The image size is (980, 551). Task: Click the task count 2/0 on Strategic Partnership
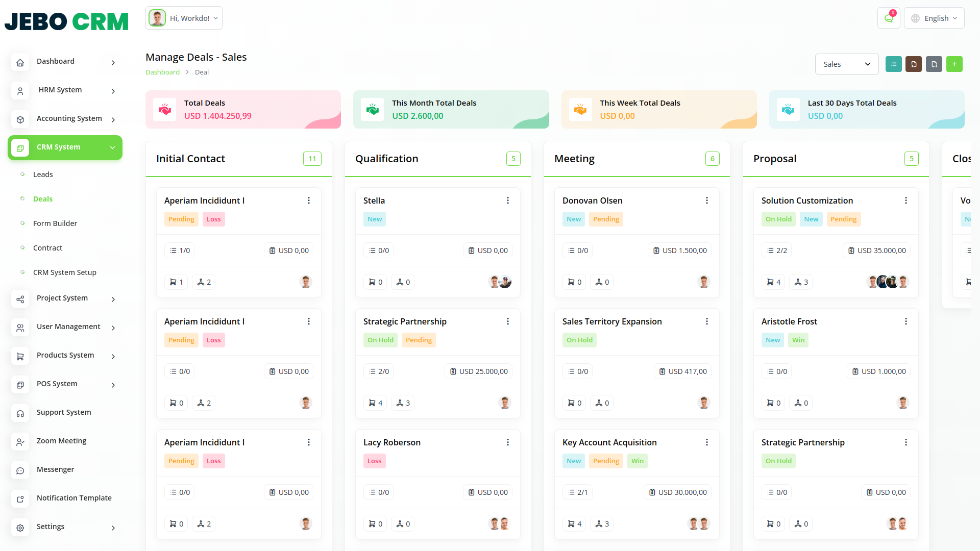click(x=379, y=371)
